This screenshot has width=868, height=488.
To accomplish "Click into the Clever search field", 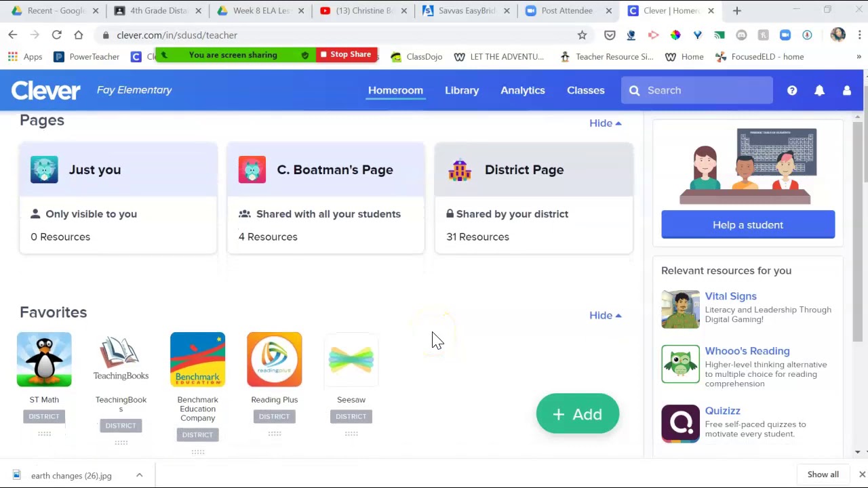I will (697, 90).
